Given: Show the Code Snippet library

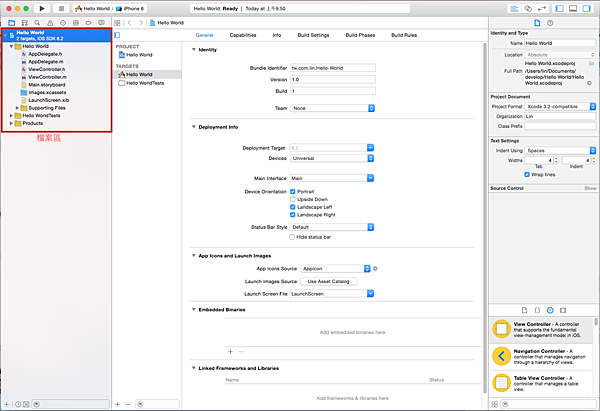Looking at the screenshot, I should tap(537, 310).
